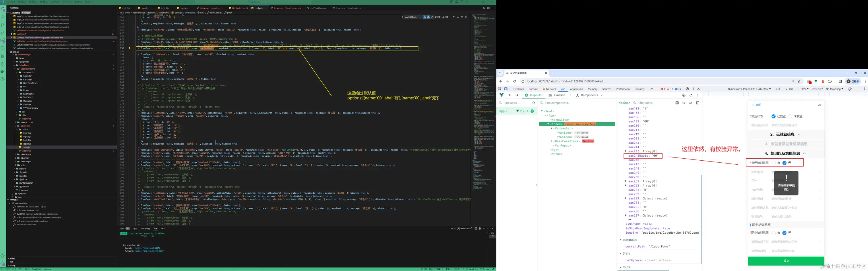
Task: Click the DevTools inspect element picker icon
Action: pyautogui.click(x=500, y=89)
